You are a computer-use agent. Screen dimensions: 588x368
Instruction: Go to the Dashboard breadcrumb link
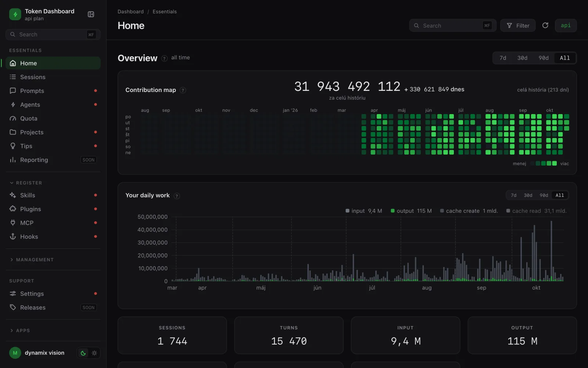pyautogui.click(x=130, y=12)
